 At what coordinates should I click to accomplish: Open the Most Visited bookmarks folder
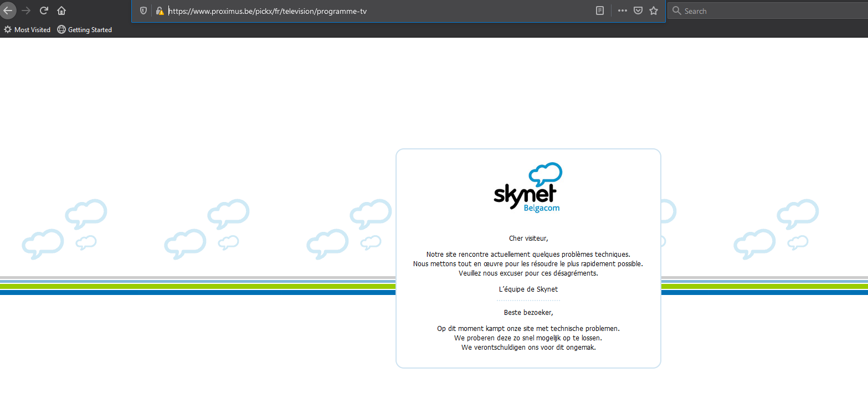pos(27,30)
